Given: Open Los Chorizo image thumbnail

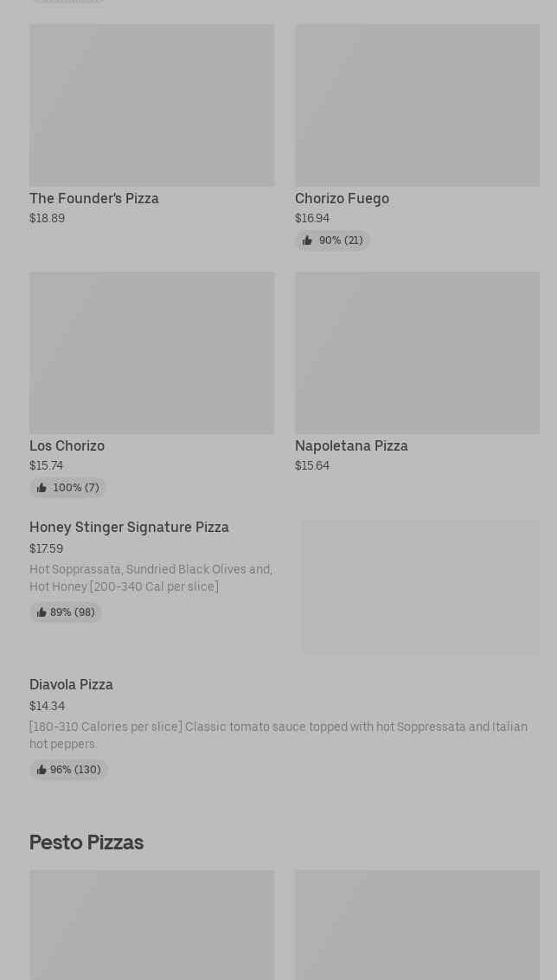Looking at the screenshot, I should 151,353.
